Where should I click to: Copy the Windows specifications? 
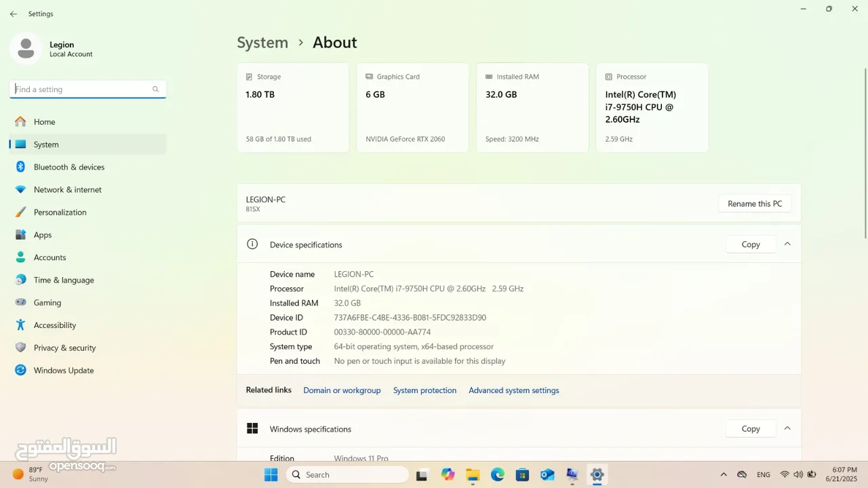[751, 428]
